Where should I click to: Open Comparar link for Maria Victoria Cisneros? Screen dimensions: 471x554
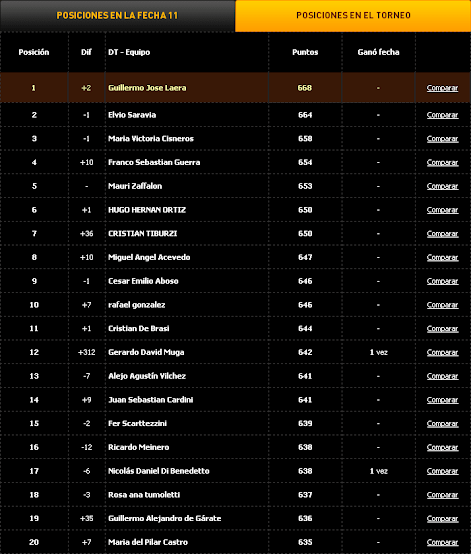click(x=442, y=139)
